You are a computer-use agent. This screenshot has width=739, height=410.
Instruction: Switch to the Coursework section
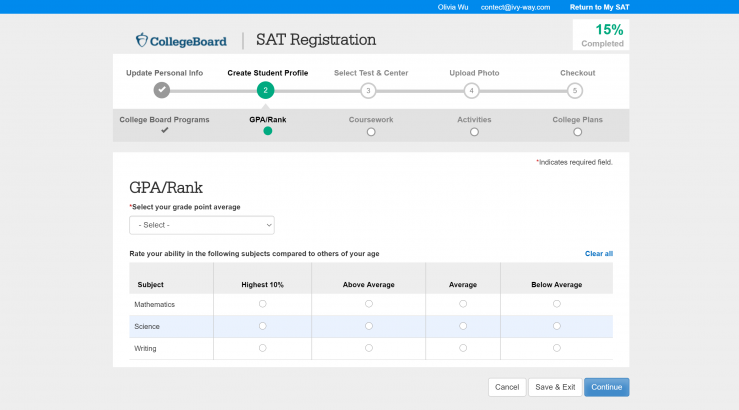[371, 131]
